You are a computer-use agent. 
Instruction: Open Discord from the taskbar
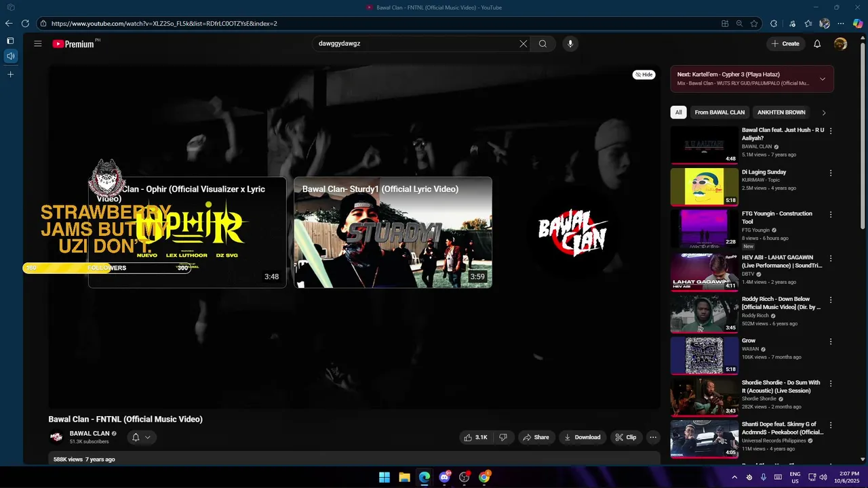click(444, 477)
